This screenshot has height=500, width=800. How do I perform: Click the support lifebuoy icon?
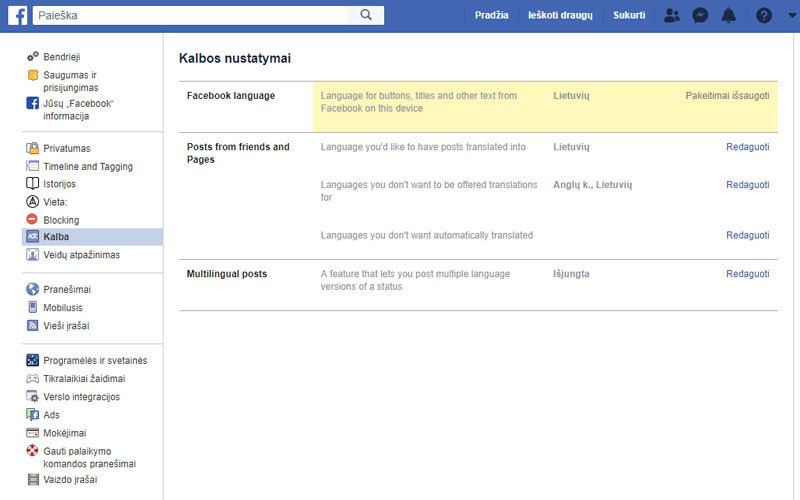tap(33, 451)
